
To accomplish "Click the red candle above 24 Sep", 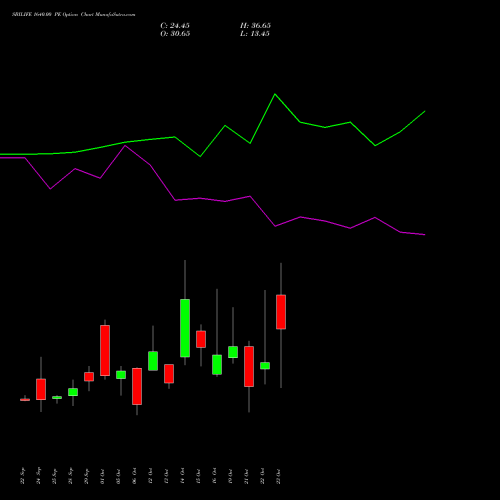I will pos(41,389).
